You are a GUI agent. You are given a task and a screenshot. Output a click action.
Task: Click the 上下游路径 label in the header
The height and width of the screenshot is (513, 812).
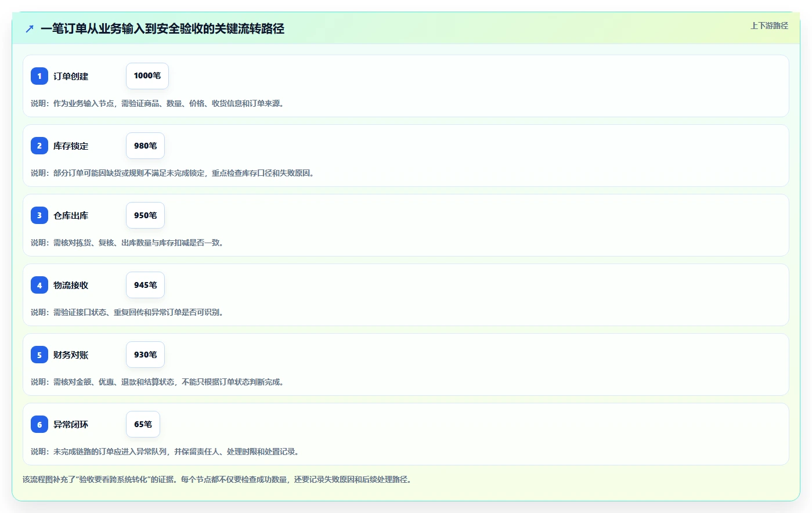769,26
